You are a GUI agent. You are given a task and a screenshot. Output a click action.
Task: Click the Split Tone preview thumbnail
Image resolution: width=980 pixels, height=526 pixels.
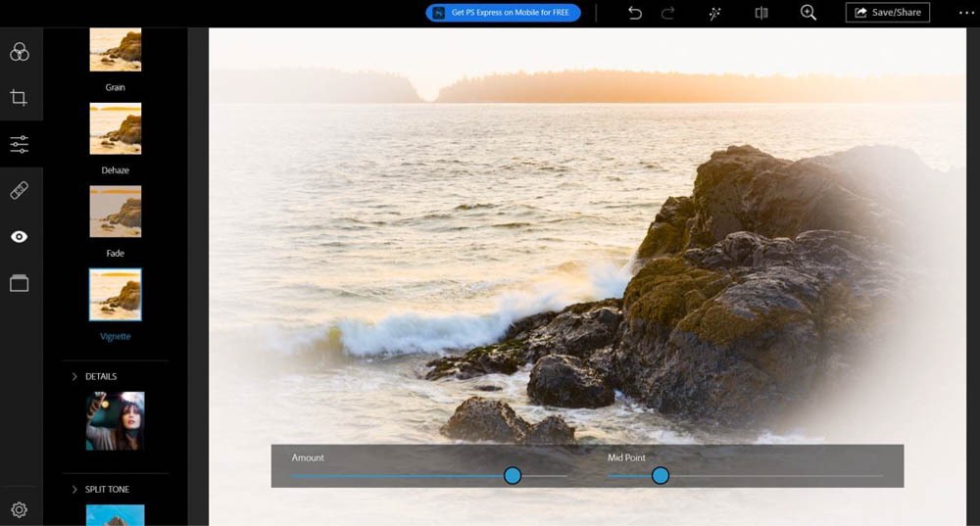click(116, 515)
